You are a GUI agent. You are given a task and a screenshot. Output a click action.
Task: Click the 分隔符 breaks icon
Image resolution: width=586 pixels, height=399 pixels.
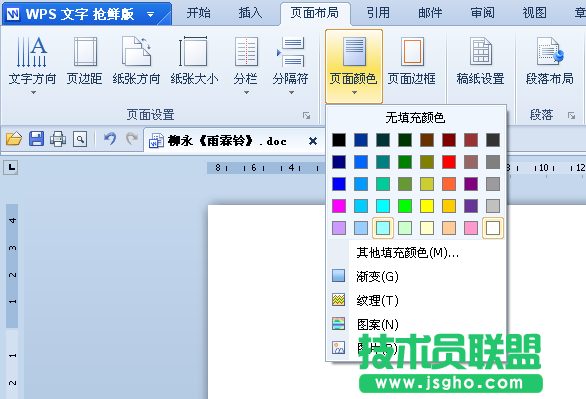291,52
